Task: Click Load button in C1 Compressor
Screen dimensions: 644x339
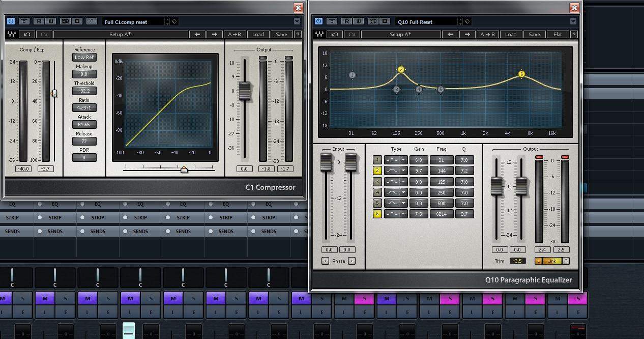Action: pos(258,35)
